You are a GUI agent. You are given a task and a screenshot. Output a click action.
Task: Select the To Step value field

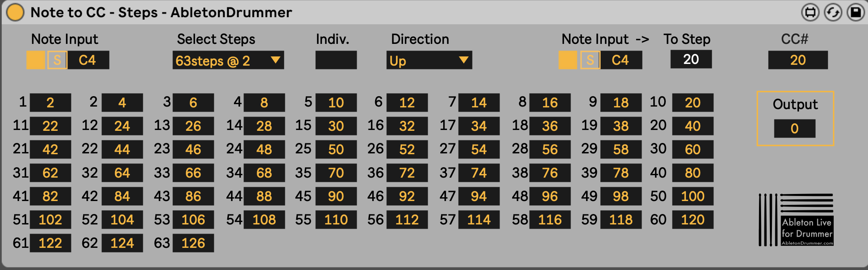click(691, 59)
